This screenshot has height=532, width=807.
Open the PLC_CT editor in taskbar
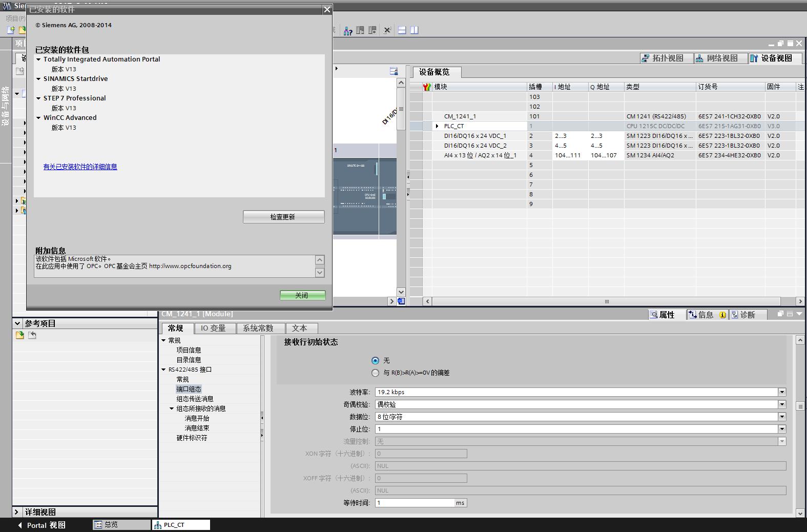pyautogui.click(x=181, y=525)
